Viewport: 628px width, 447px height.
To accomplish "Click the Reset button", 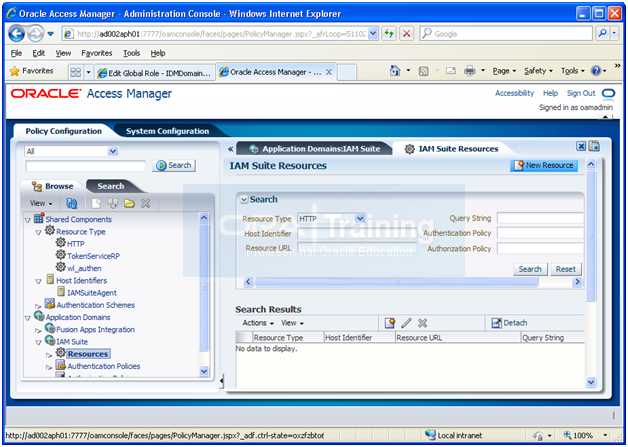I will click(566, 269).
